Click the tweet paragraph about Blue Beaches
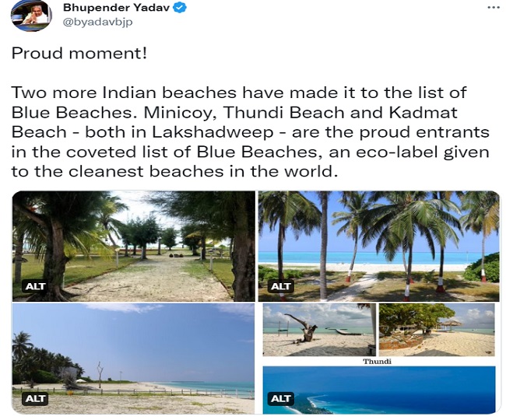 (251, 132)
